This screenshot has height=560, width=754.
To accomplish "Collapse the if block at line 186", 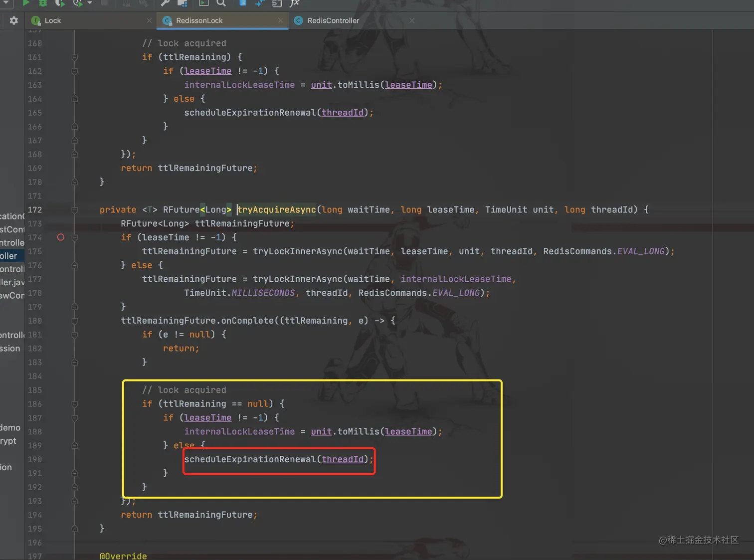I will pyautogui.click(x=75, y=404).
